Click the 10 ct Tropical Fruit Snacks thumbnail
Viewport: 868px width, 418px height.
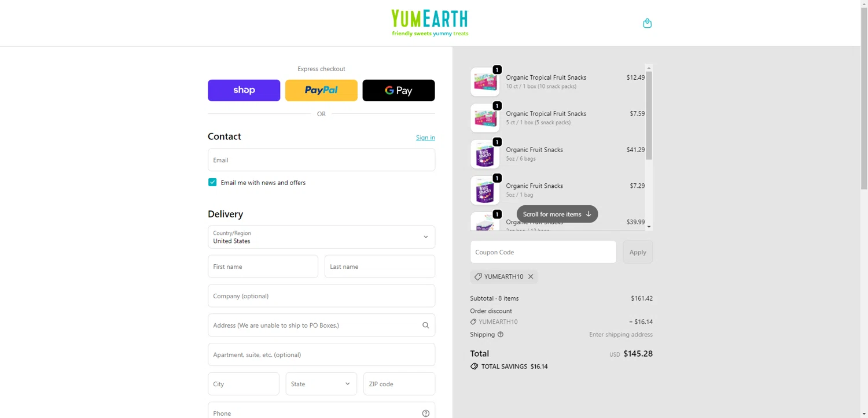[485, 82]
